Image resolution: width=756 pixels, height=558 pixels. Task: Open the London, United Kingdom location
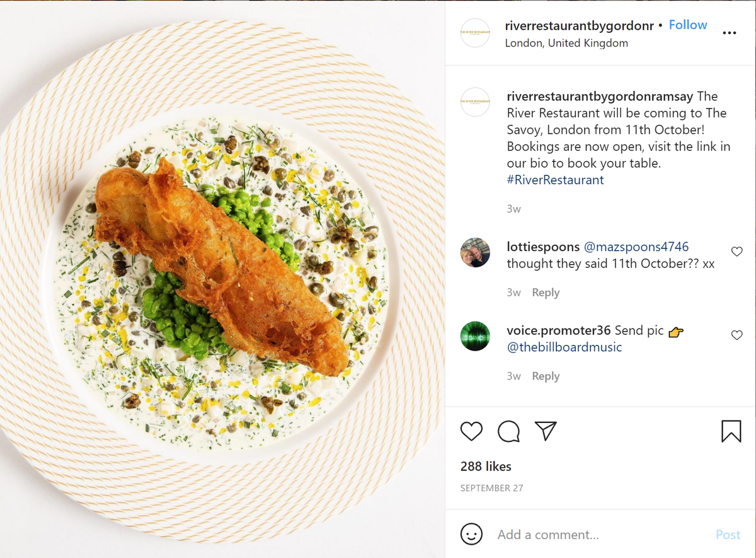click(566, 43)
